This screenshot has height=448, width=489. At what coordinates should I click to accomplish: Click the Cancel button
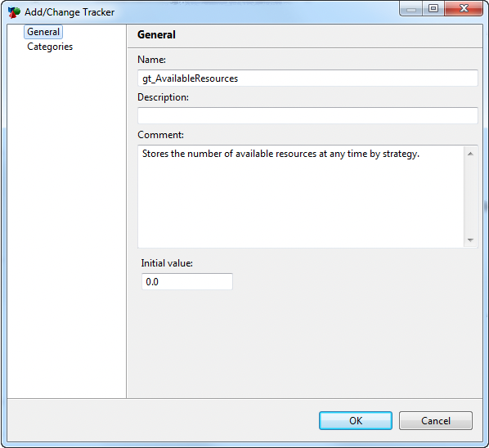coord(436,421)
